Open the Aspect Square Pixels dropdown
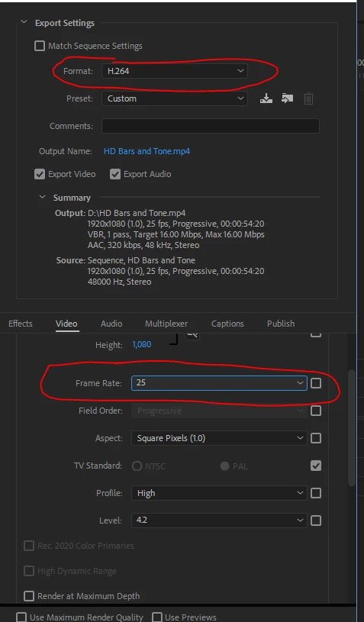Viewport: 364px width, 622px height. point(219,438)
